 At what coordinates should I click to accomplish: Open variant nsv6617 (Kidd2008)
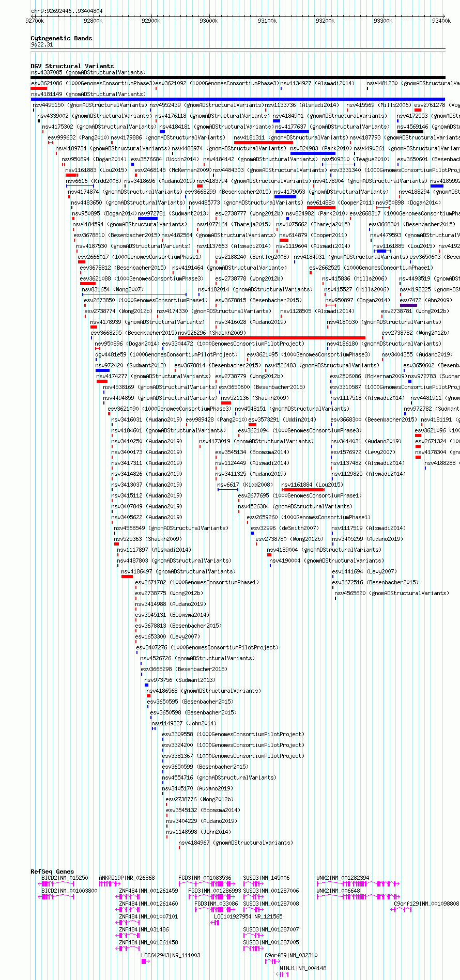click(245, 485)
